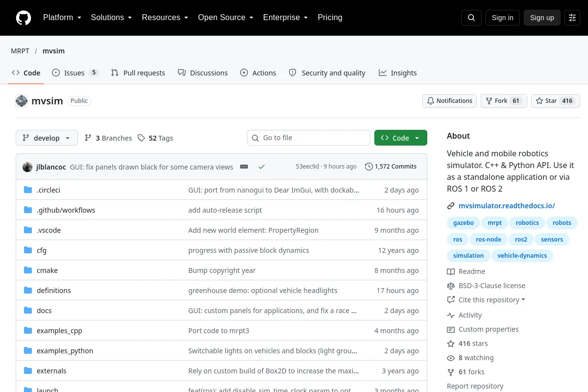Click the mvsim repository avatar image
The height and width of the screenshot is (392, 588).
pos(22,101)
